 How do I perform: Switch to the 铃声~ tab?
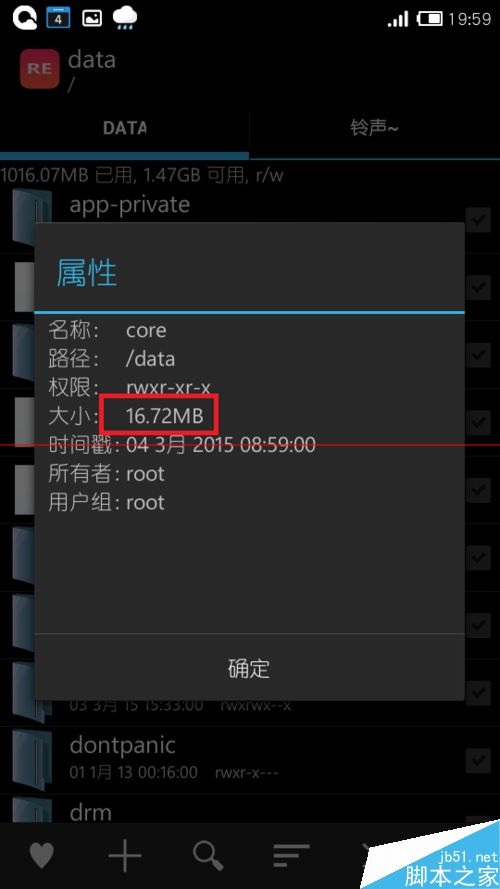point(375,128)
